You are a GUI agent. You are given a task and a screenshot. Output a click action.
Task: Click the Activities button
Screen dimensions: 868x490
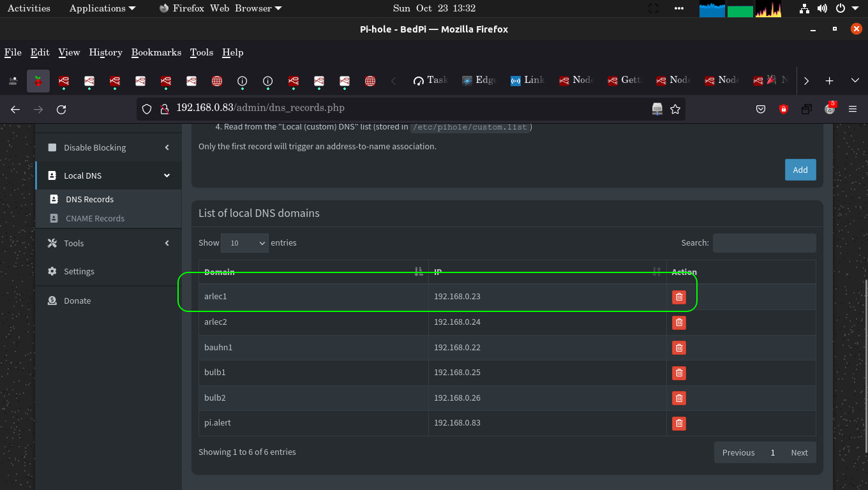tap(29, 8)
